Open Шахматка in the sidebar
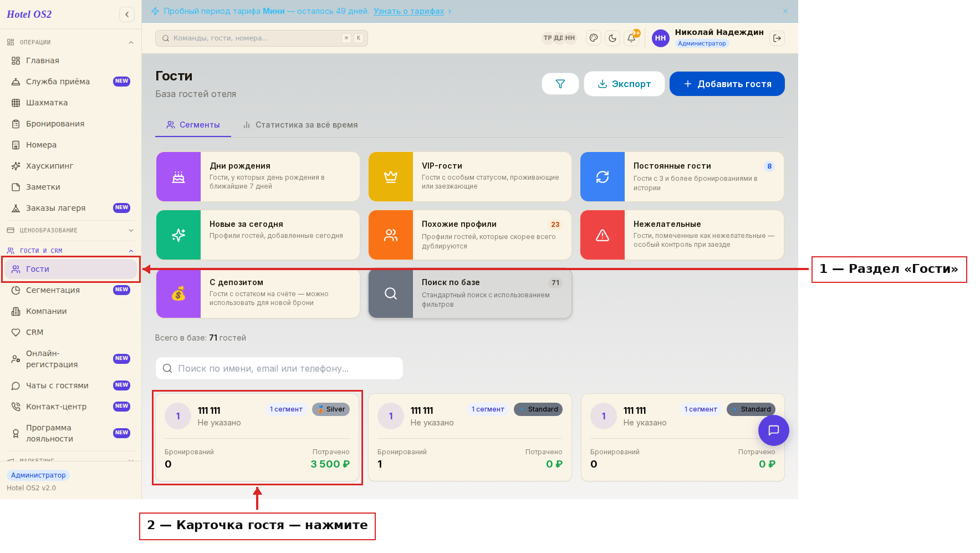The image size is (980, 553). coord(71,103)
